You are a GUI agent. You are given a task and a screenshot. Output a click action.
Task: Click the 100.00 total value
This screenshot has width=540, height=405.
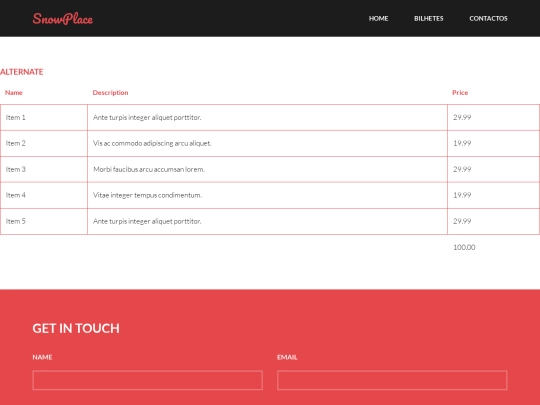pyautogui.click(x=464, y=247)
